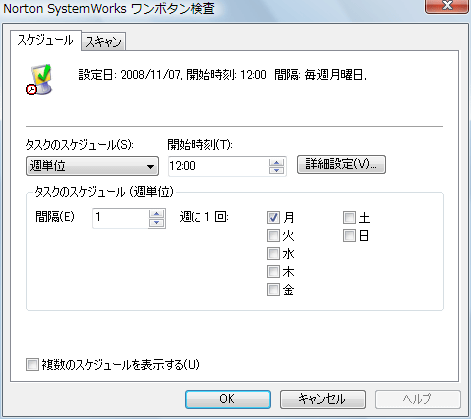Screen dimensions: 471x419
Task: Click the キャンセル button
Action: click(x=323, y=399)
